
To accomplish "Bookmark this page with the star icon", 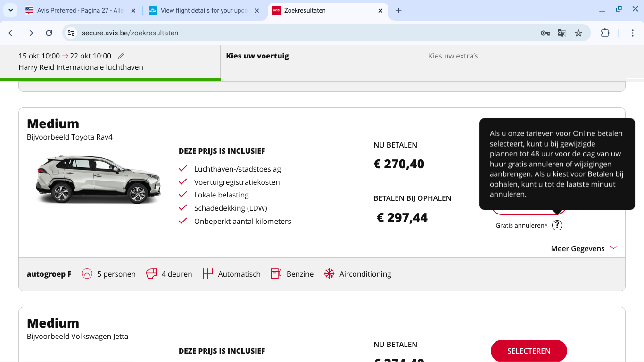I will [578, 33].
